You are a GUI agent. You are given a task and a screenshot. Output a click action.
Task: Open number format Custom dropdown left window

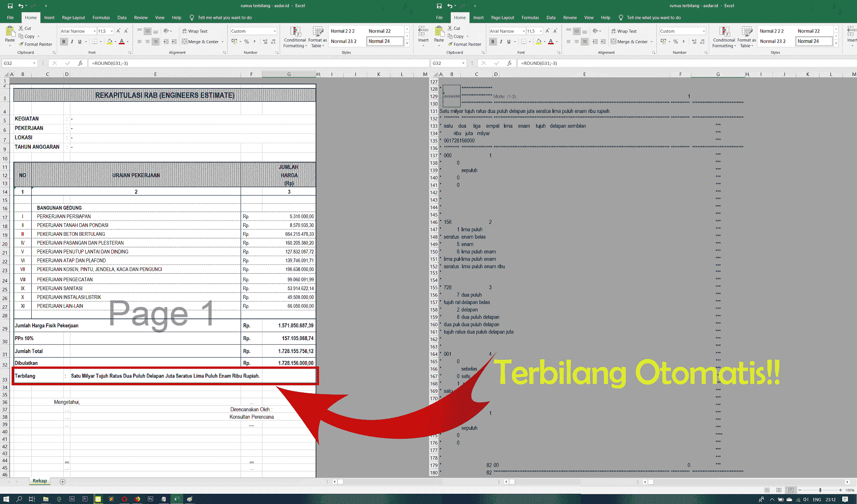[x=275, y=31]
